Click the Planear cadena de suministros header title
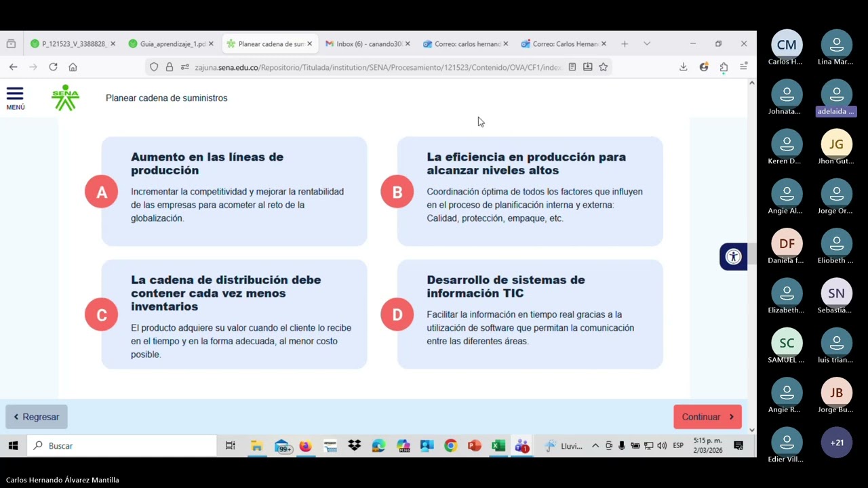This screenshot has width=868, height=488. tap(167, 98)
